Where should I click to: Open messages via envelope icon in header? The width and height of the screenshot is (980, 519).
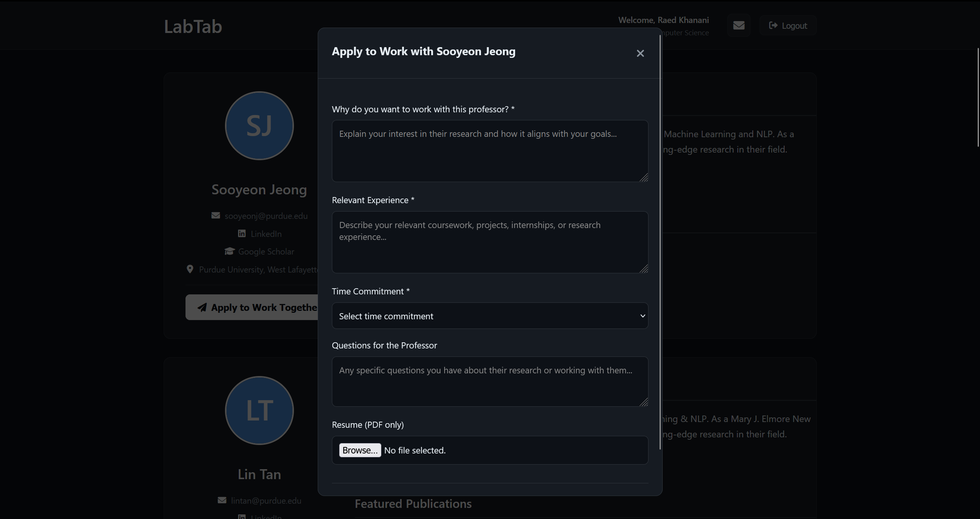tap(739, 25)
